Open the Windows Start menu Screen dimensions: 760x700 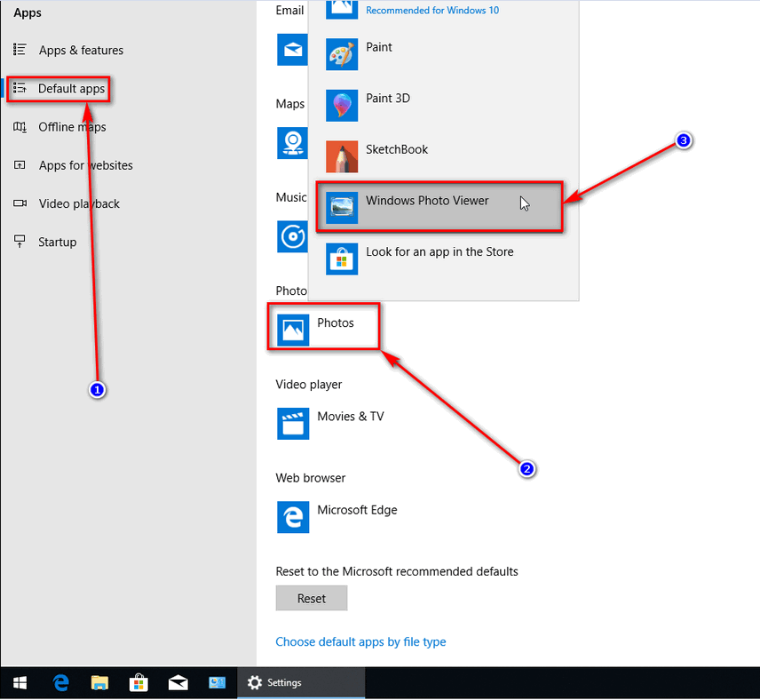click(20, 683)
